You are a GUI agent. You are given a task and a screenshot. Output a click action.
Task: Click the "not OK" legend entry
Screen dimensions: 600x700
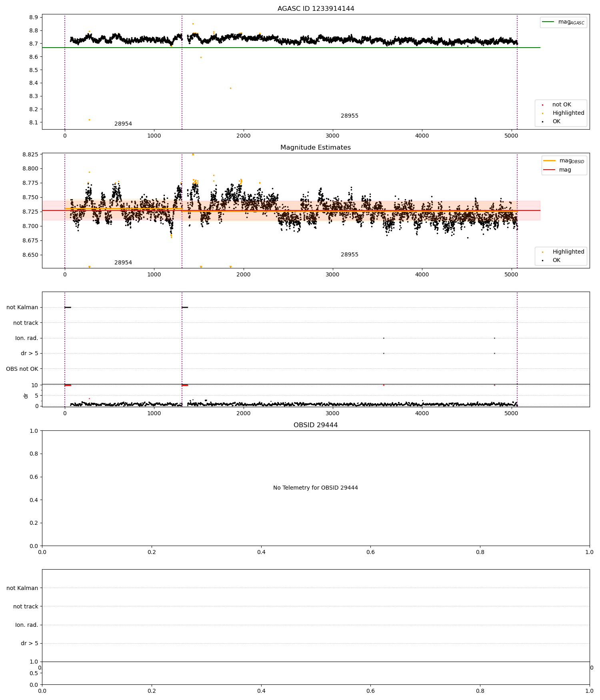click(x=562, y=105)
